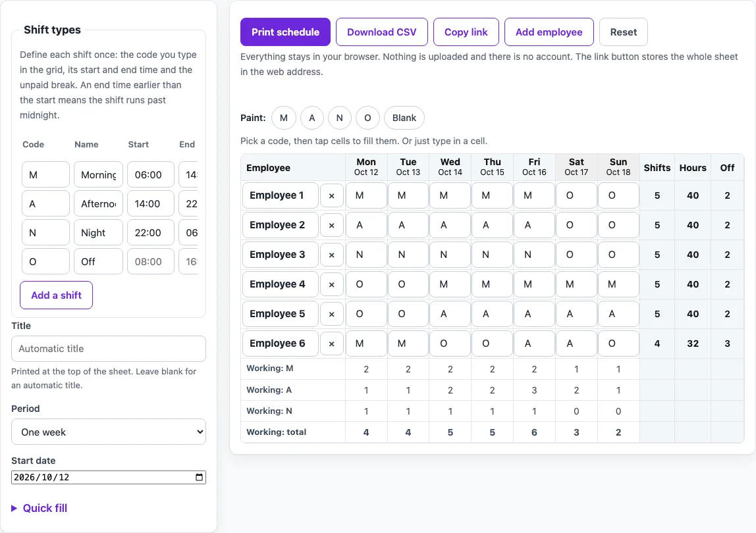Click Employee 1's Saturday cell
Viewport: 756px width, 533px height.
pyautogui.click(x=576, y=195)
